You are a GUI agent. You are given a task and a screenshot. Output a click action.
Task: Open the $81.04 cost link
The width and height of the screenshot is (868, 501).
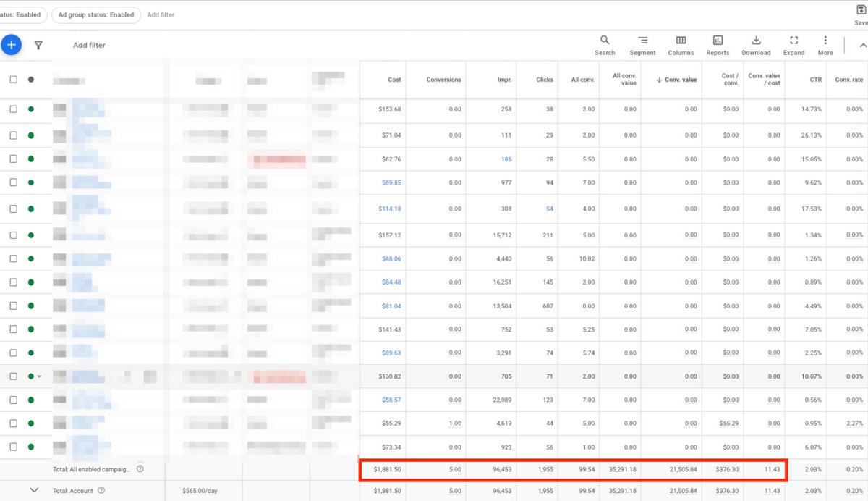(391, 306)
